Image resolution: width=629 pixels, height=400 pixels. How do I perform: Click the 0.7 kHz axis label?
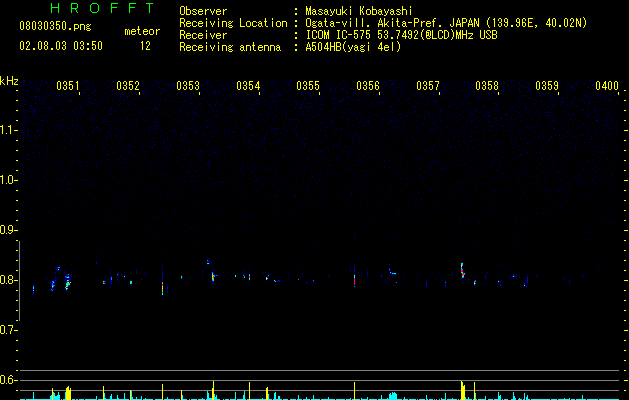click(x=8, y=330)
